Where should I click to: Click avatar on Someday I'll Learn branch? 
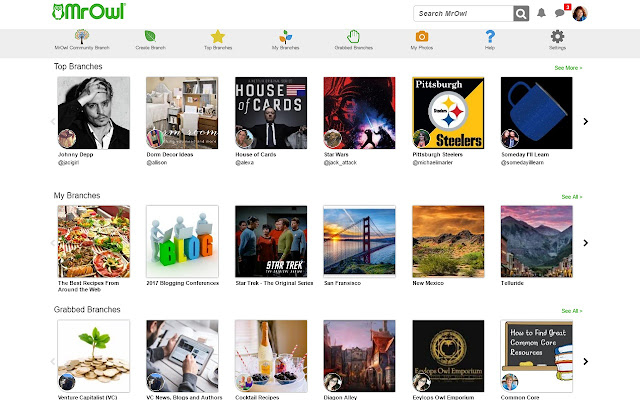[x=510, y=139]
